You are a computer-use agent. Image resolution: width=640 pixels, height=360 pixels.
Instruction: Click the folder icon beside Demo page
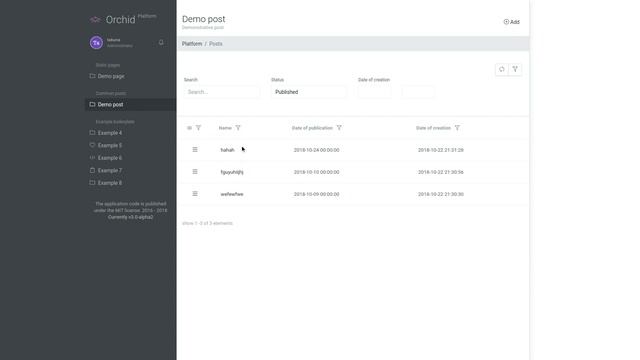[x=92, y=76]
